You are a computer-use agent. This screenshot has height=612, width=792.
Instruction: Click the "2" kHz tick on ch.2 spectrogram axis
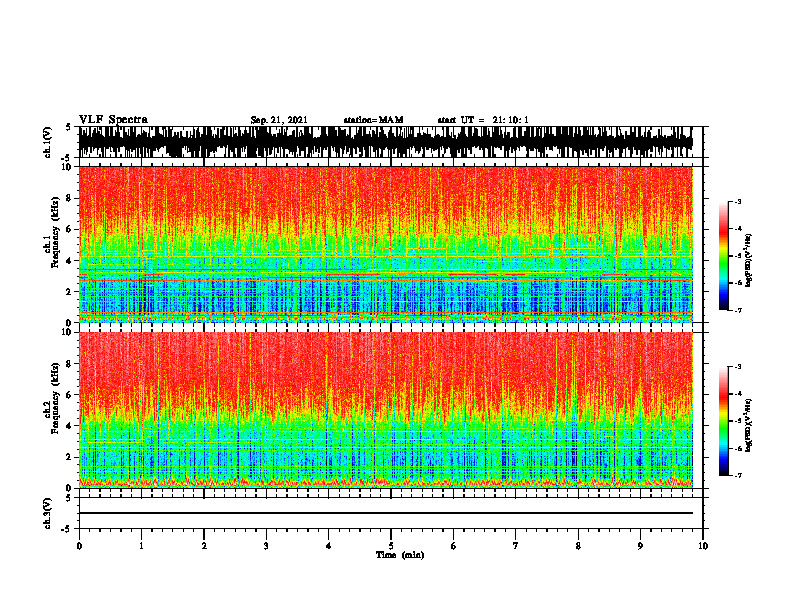69,457
